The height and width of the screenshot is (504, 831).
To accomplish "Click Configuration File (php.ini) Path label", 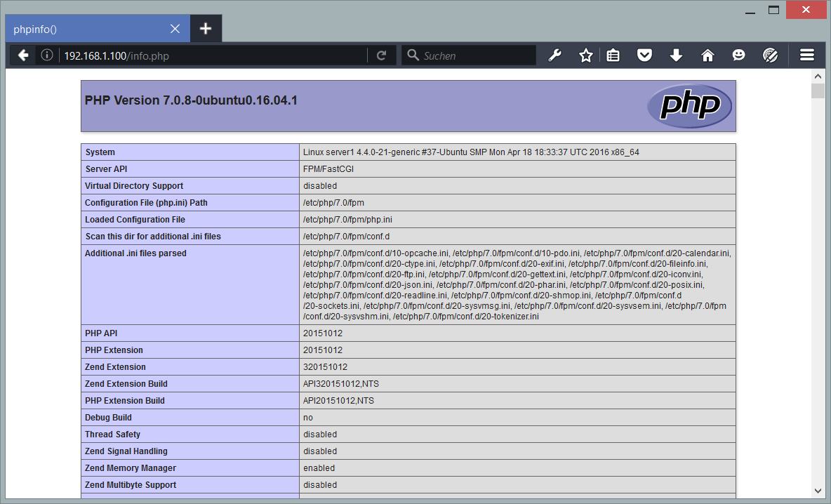I will click(x=146, y=203).
